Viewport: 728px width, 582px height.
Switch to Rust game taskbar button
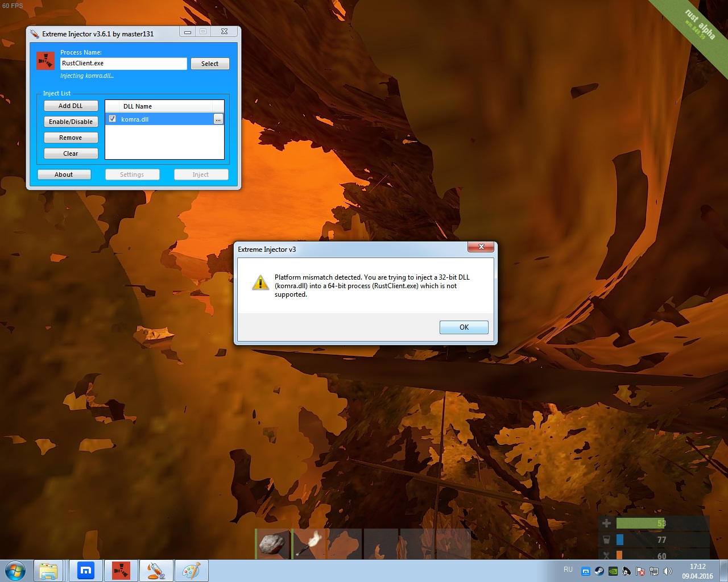(x=121, y=571)
